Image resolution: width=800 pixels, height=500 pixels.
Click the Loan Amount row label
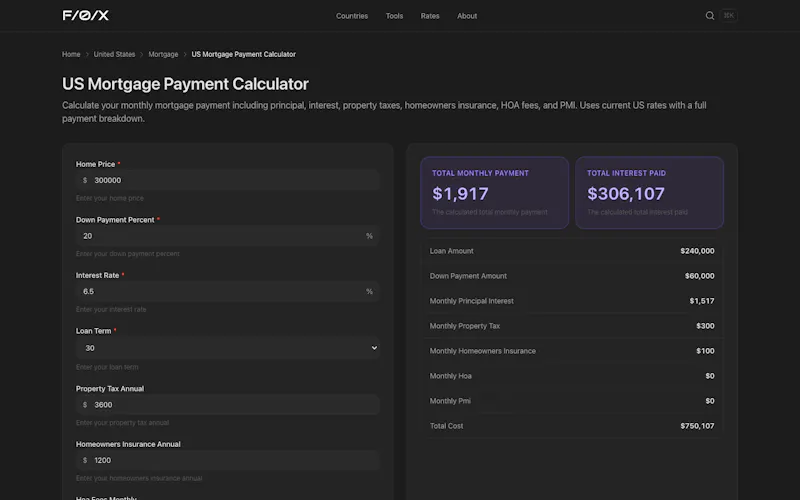tap(452, 251)
